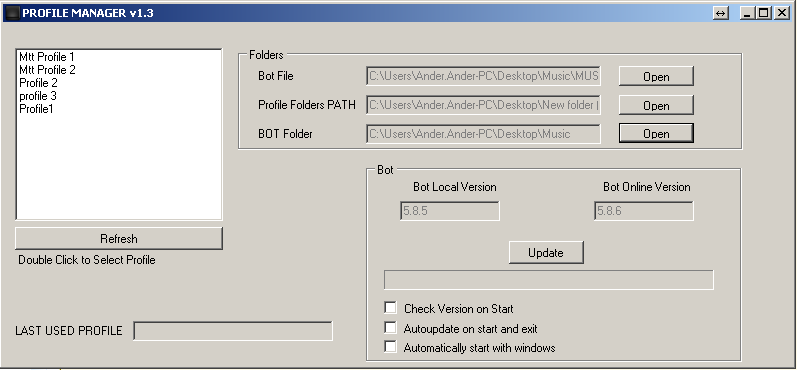
Task: Minimize the Profile Manager window
Action: pyautogui.click(x=747, y=13)
